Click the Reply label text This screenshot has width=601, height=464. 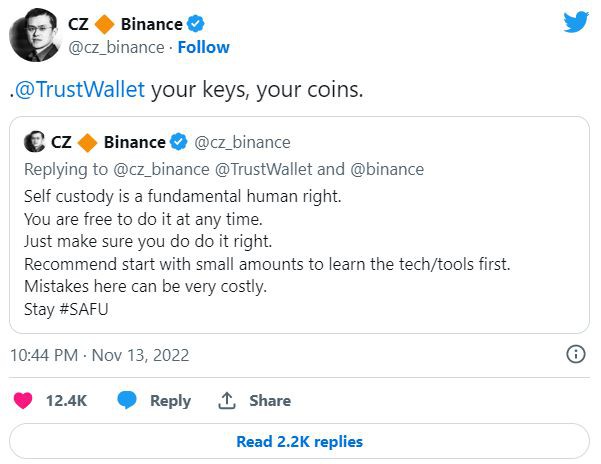(170, 400)
